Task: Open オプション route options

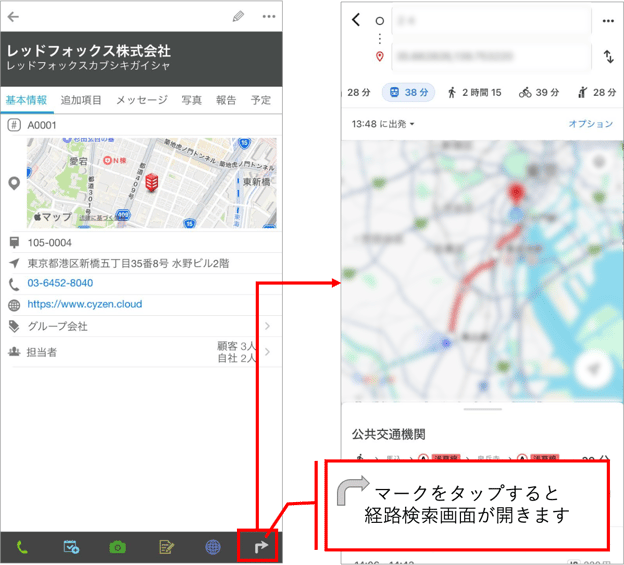Action: [x=591, y=124]
